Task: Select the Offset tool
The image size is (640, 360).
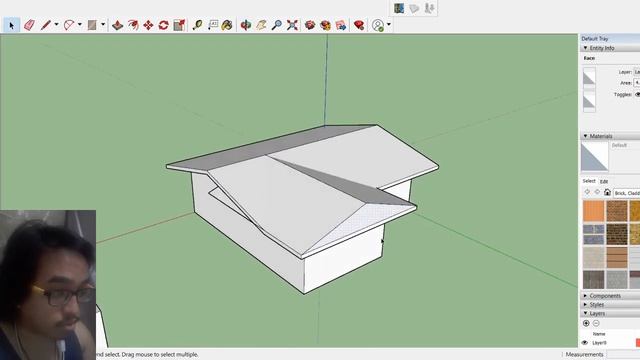Action: pyautogui.click(x=133, y=25)
